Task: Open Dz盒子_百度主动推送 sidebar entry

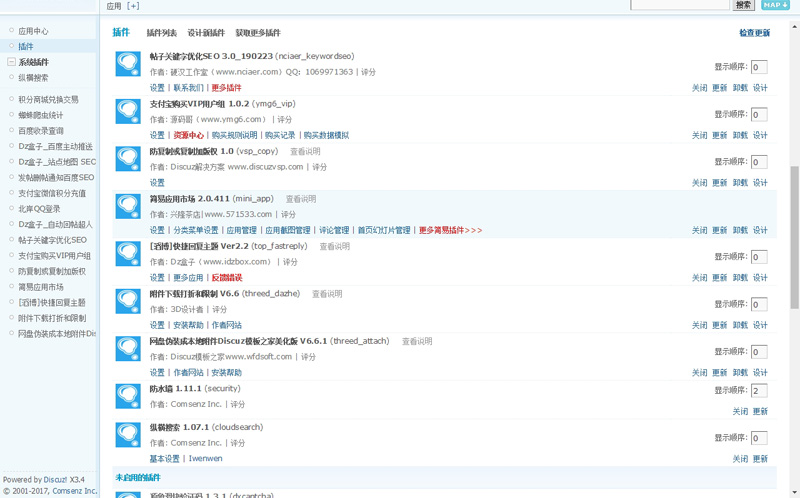Action: tap(56, 146)
